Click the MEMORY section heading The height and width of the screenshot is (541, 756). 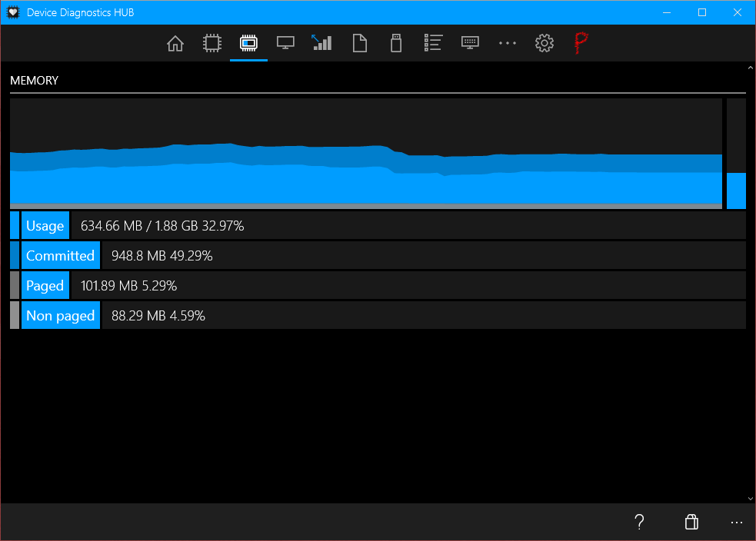(35, 81)
